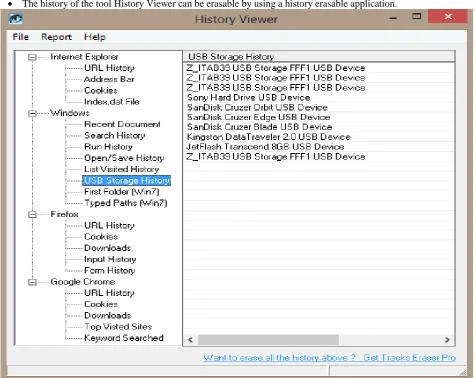Screen dimensions: 476x378
Task: Open the Get Tracks Eraser Pro link
Action: (x=410, y=358)
